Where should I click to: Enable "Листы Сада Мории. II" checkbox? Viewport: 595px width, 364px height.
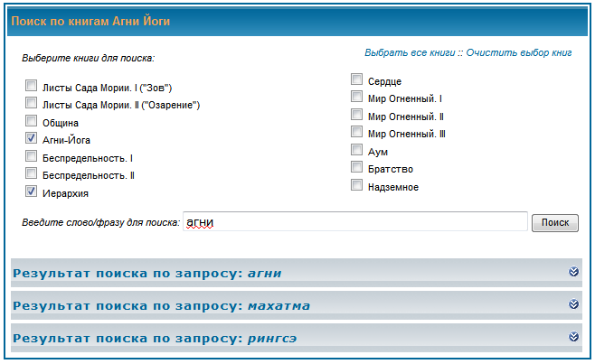pos(33,105)
